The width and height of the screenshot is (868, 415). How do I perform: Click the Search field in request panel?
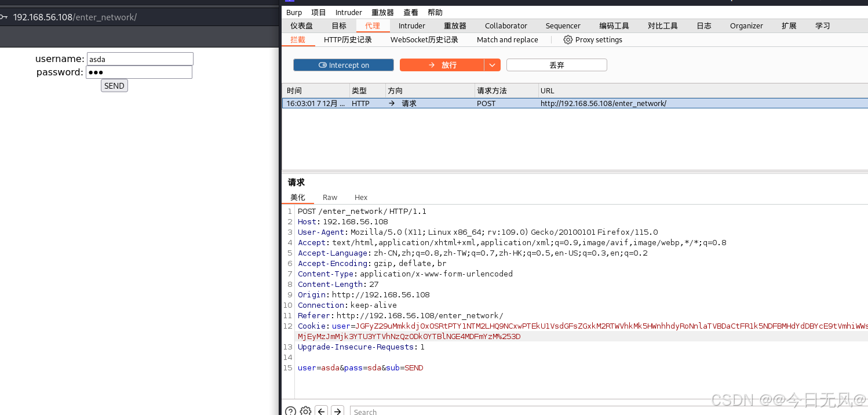[x=608, y=412]
